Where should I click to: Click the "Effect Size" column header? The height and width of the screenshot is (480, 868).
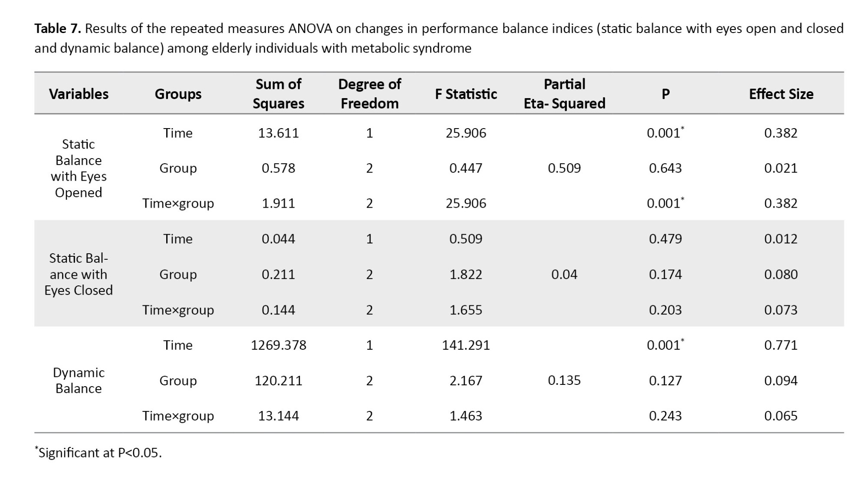781,94
